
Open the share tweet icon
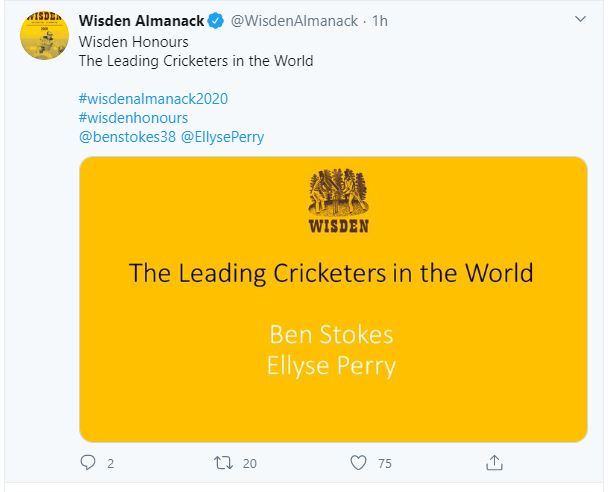click(494, 462)
